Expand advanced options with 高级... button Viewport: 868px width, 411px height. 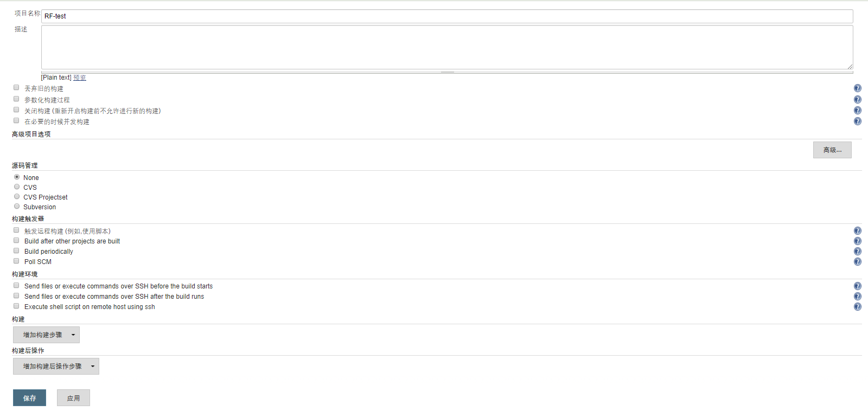click(832, 150)
